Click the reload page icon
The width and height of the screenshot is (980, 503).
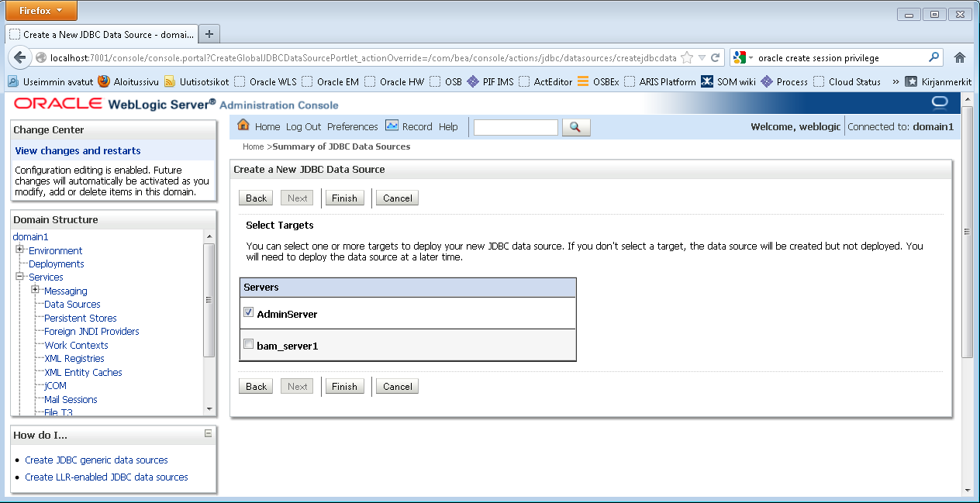coord(715,57)
